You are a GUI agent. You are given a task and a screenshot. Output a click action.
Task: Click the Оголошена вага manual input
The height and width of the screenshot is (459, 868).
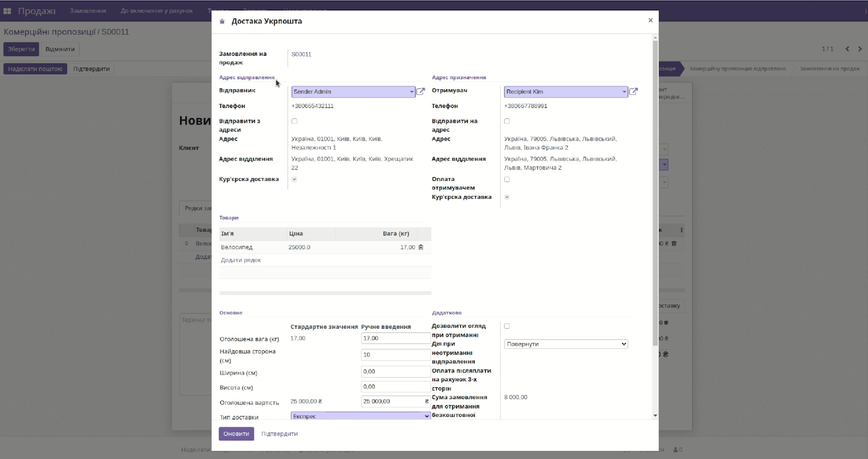pyautogui.click(x=396, y=339)
